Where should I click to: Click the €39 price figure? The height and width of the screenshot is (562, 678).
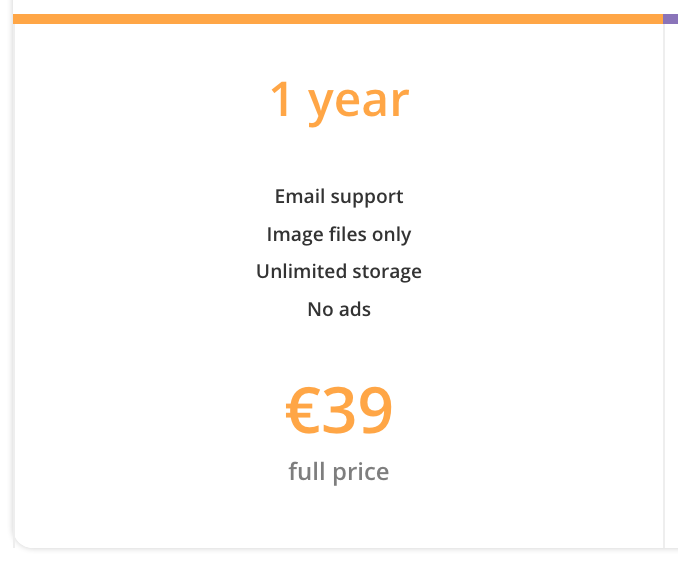[x=339, y=410]
